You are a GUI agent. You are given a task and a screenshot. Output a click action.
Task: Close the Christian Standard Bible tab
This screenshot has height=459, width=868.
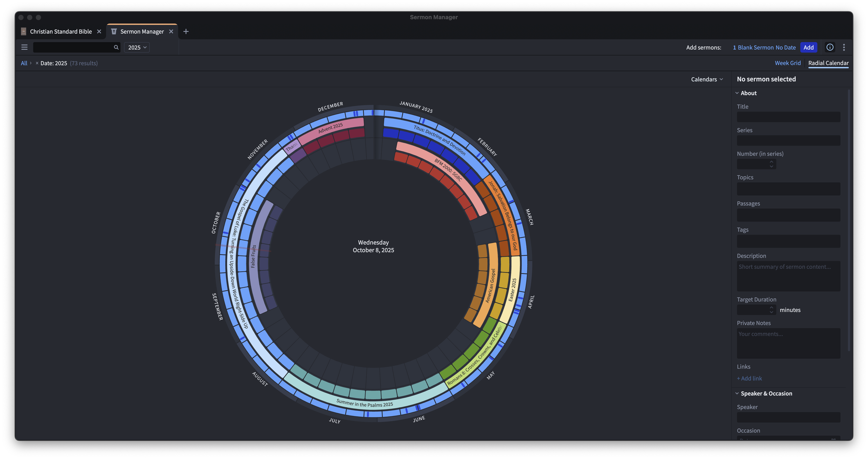pos(99,32)
